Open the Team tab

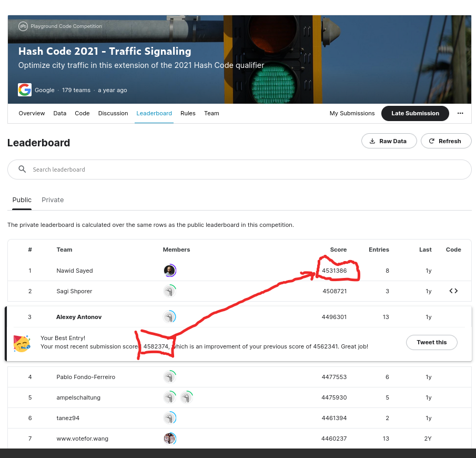(211, 113)
